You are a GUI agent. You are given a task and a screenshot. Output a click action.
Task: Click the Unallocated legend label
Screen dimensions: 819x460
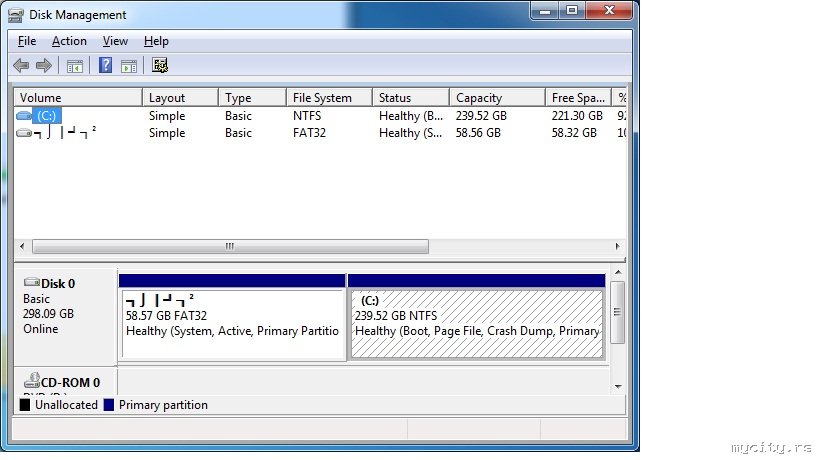[x=66, y=405]
